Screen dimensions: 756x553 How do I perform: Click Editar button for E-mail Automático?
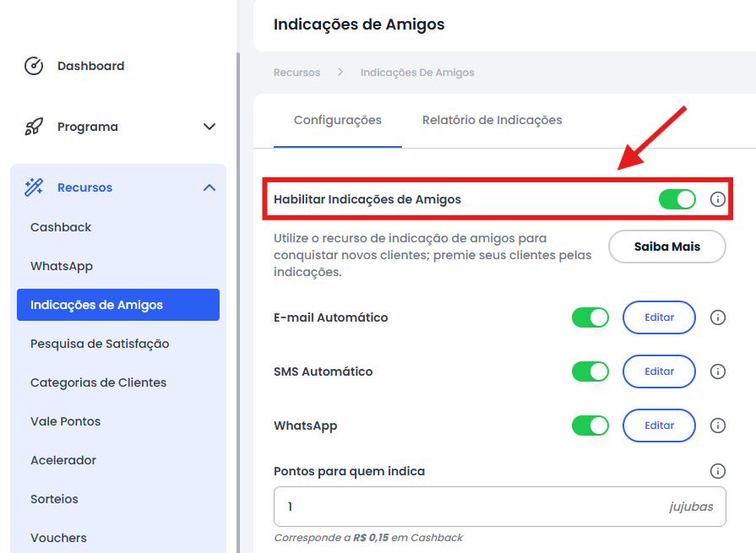tap(659, 317)
